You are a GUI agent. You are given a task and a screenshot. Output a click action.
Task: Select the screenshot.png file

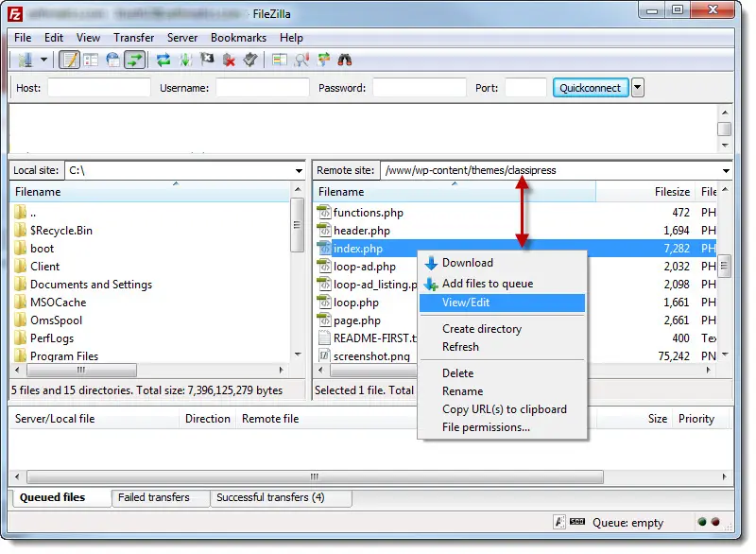[371, 356]
